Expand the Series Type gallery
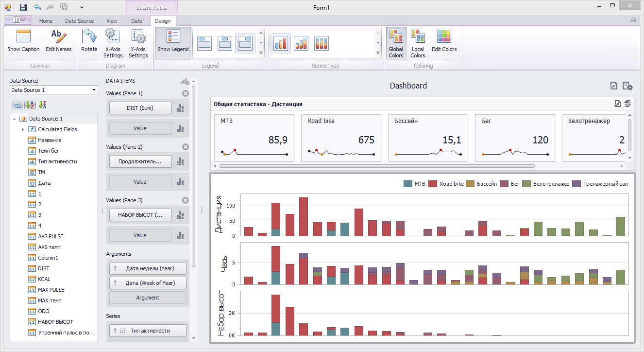The width and height of the screenshot is (644, 352). coord(379,54)
